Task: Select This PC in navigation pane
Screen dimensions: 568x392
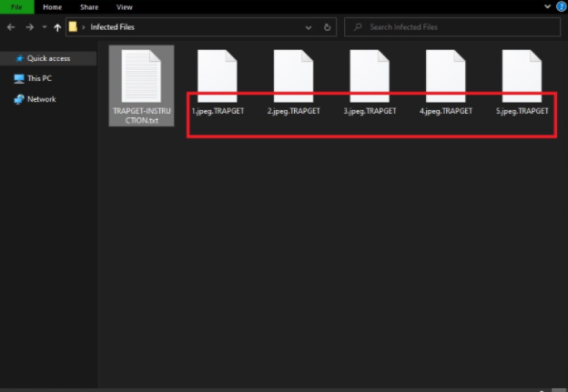Action: point(40,78)
